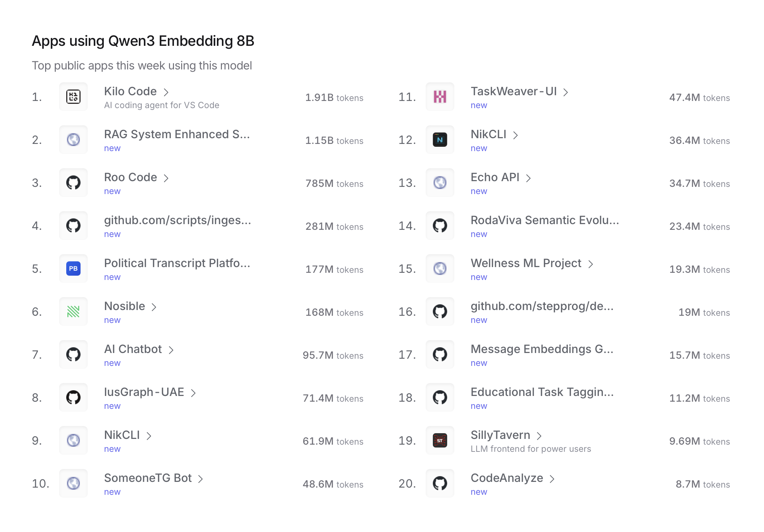Click the globe icon beside SomeoneTG Bot
The image size is (764, 532).
pos(73,483)
